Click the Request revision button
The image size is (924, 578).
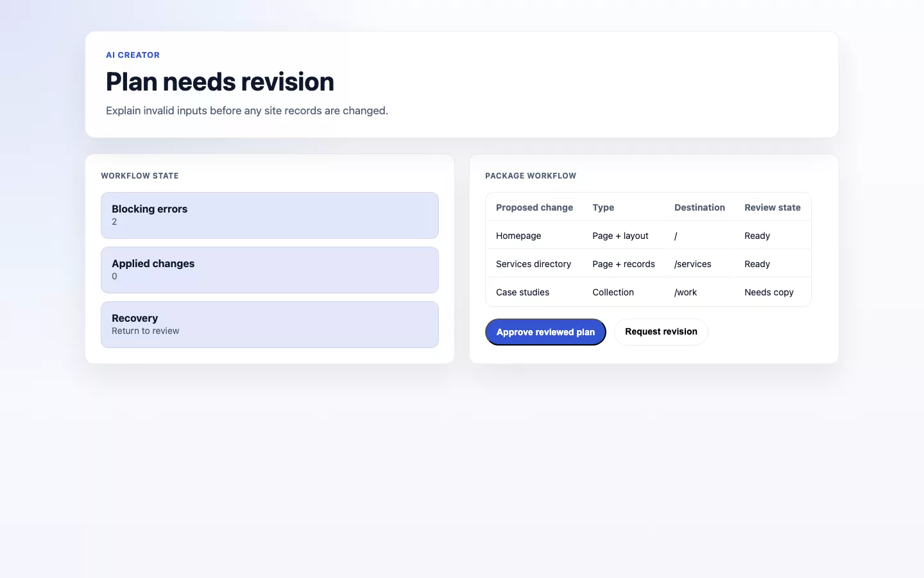(661, 332)
